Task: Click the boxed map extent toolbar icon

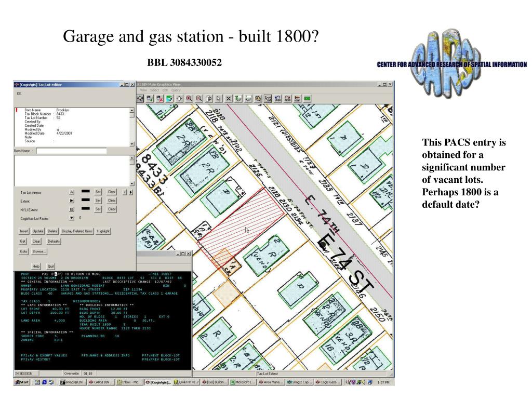Action: 268,98
